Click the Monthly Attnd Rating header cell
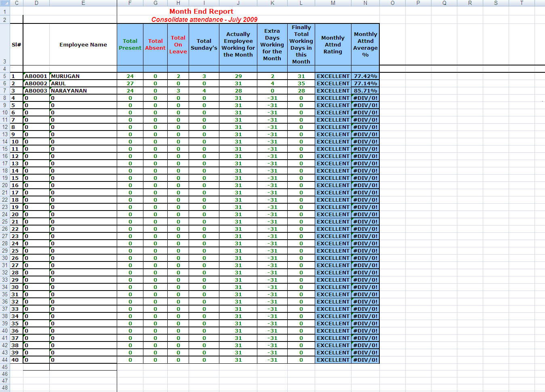Screen dimensions: 545x392 (x=332, y=44)
